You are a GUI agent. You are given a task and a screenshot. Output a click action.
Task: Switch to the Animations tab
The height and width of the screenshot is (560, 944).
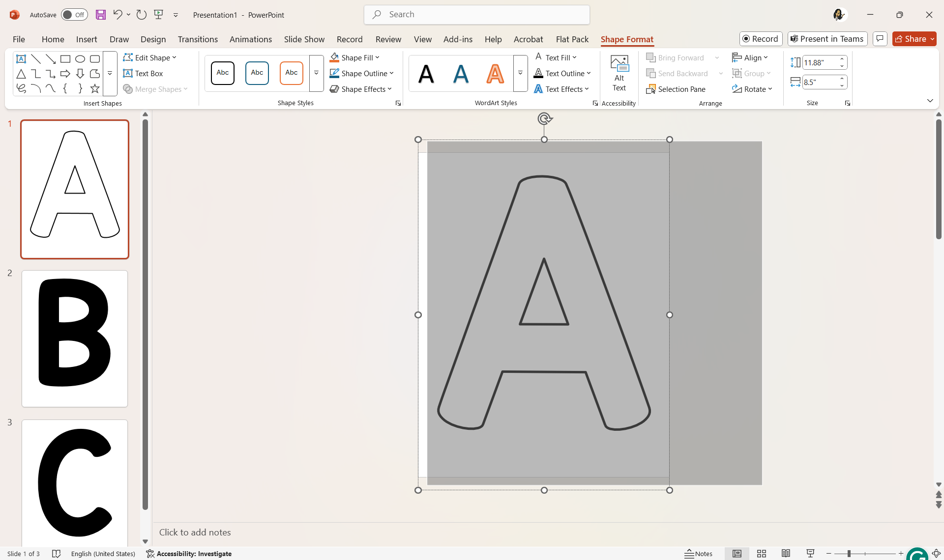tap(250, 39)
